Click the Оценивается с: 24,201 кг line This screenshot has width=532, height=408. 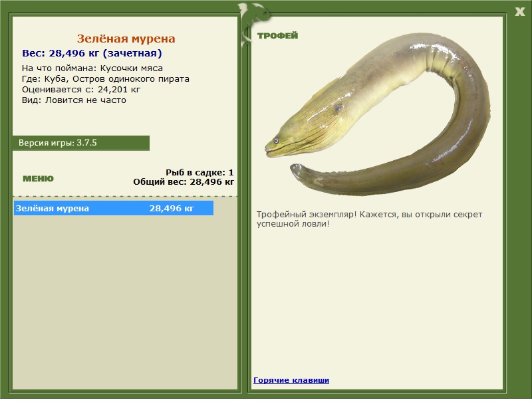pyautogui.click(x=81, y=90)
